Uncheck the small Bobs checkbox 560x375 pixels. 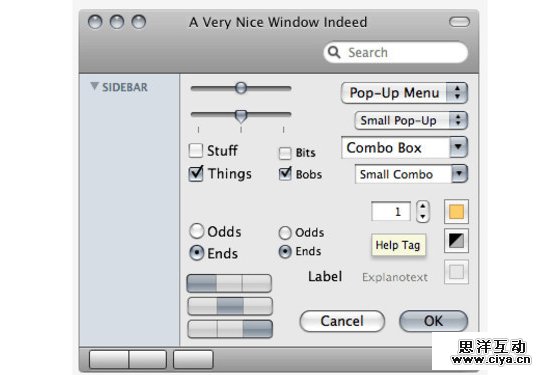click(x=285, y=174)
